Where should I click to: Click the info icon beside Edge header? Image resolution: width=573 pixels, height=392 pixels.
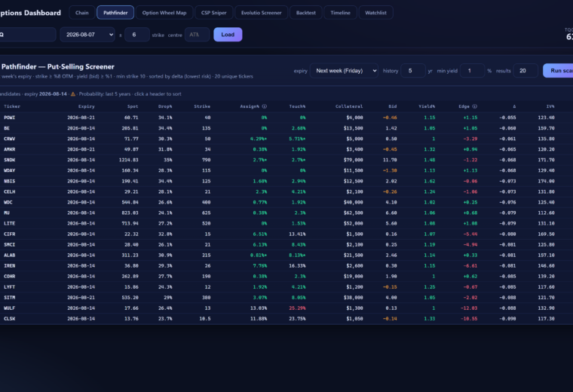pos(475,106)
